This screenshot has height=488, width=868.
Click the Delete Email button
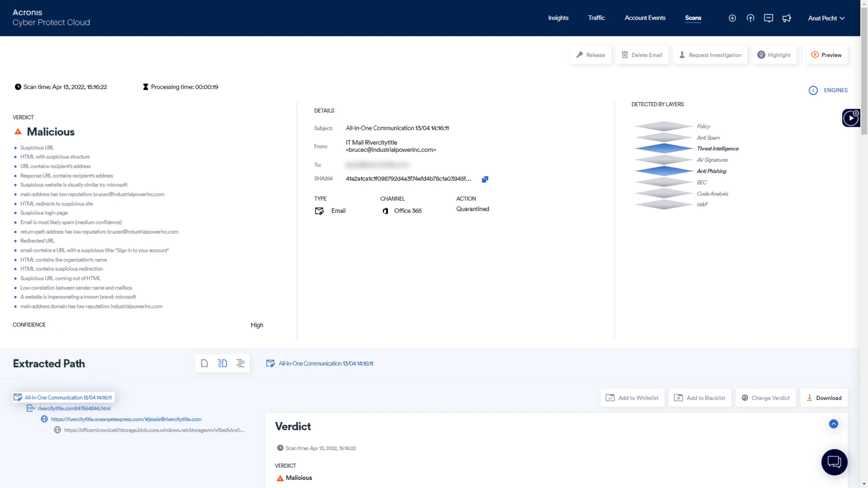(642, 55)
